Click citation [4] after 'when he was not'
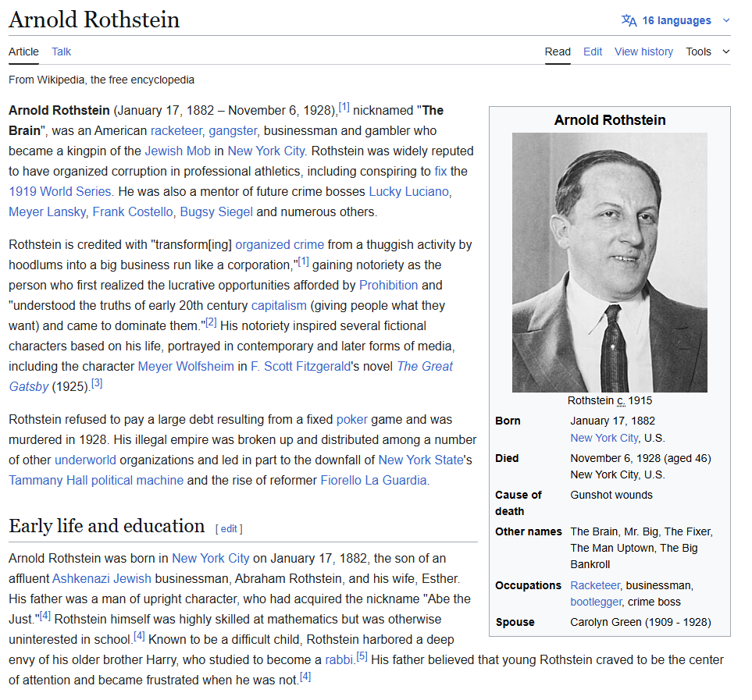This screenshot has width=752, height=700. pos(305,677)
